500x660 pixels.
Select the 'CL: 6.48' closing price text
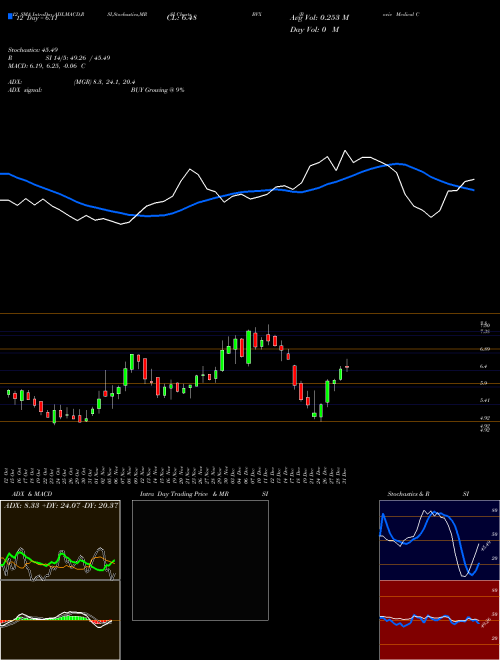tap(182, 18)
